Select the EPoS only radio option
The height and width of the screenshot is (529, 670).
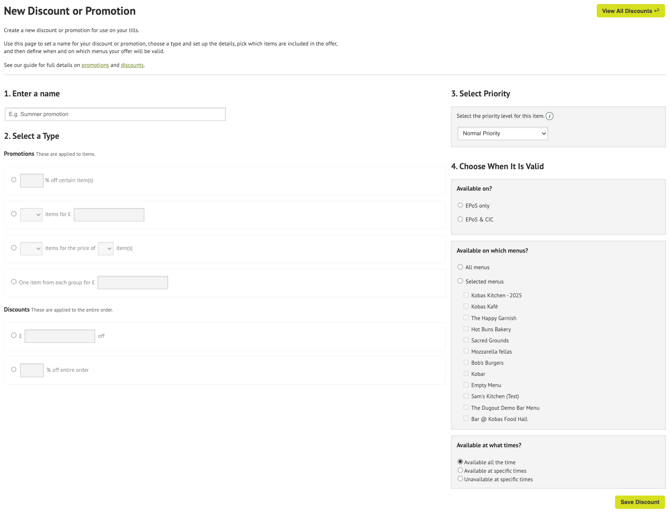pos(460,205)
